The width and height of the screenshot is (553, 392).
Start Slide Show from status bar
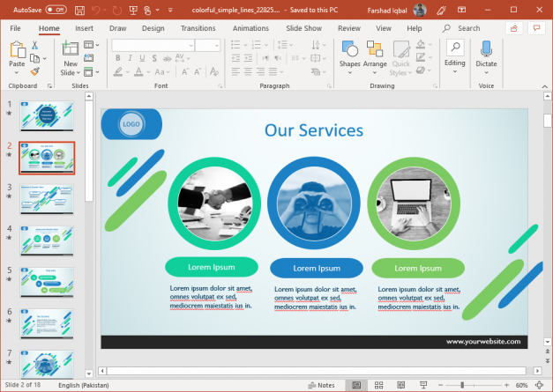(x=423, y=385)
